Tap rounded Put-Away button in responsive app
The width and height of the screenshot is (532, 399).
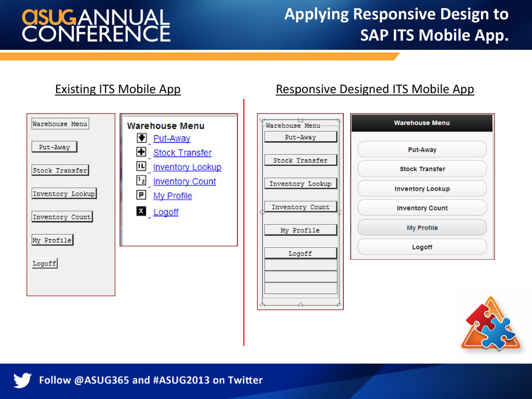(422, 149)
